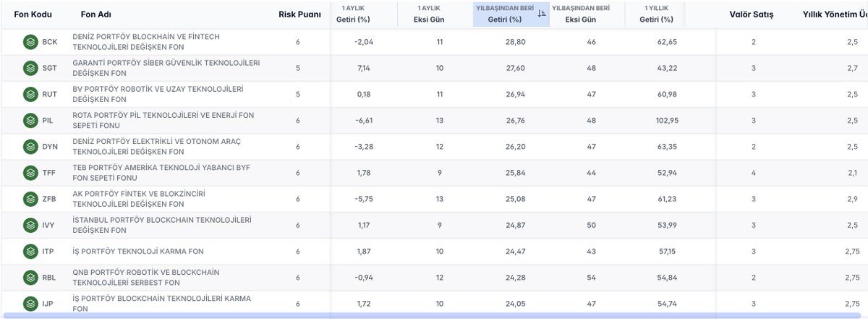868x319 pixels.
Task: Click year-to-date negative days value 54
Action: click(x=592, y=277)
